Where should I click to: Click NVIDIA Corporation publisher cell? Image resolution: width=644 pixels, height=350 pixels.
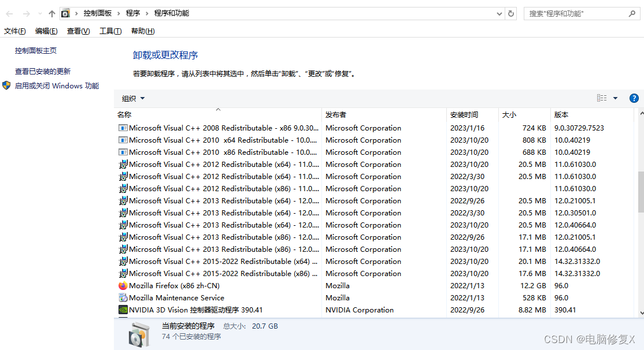tap(360, 310)
